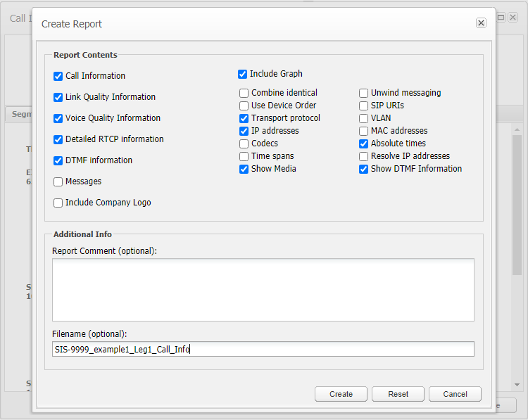
Task: Click the Report Comment text area
Action: point(263,289)
